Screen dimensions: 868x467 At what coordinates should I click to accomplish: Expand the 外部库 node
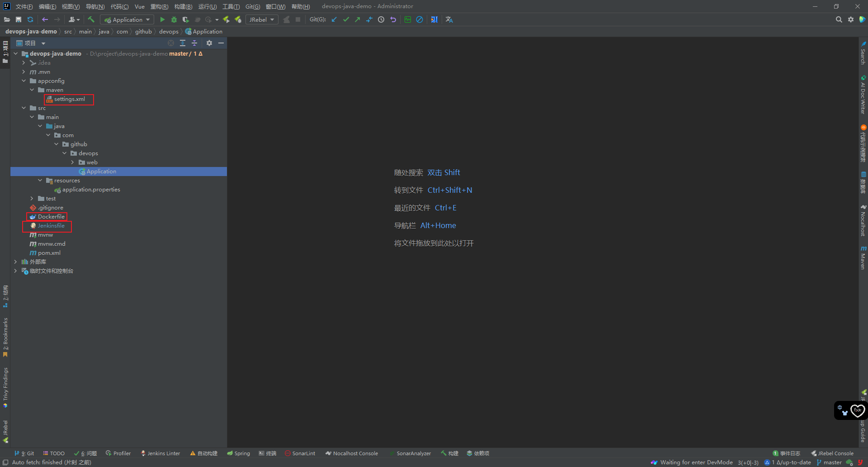pos(15,262)
